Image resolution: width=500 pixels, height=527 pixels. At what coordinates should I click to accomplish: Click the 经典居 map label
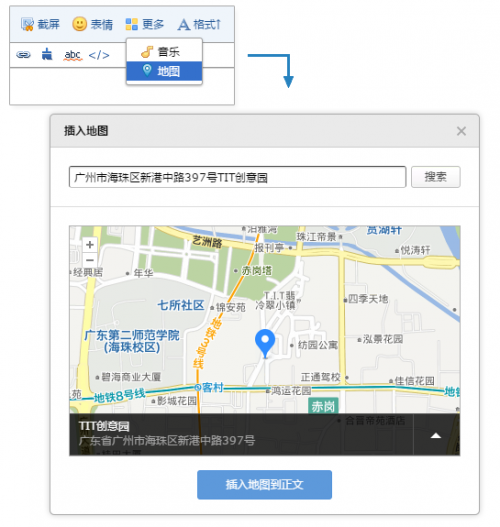coord(88,272)
